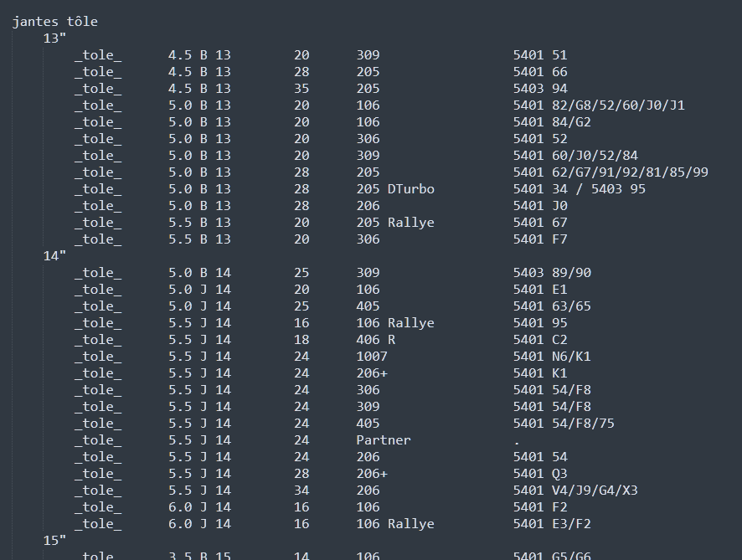Click reference '5401 V4/J9/G4/X3'
This screenshot has height=560, width=742.
point(575,491)
